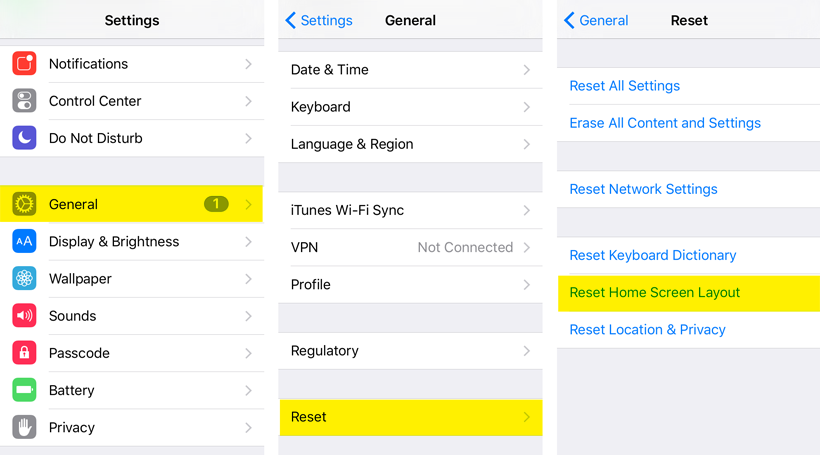
Task: Open the VPN Not Connected row
Action: pyautogui.click(x=410, y=247)
